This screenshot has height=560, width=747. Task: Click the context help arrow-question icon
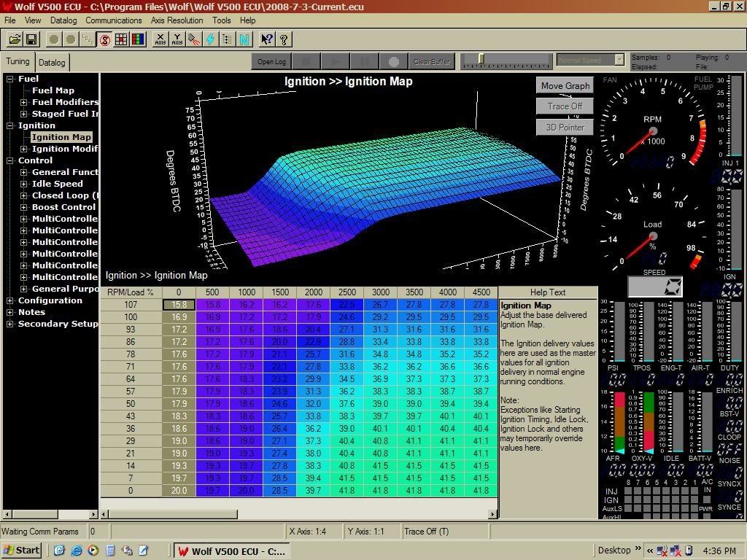click(x=267, y=39)
